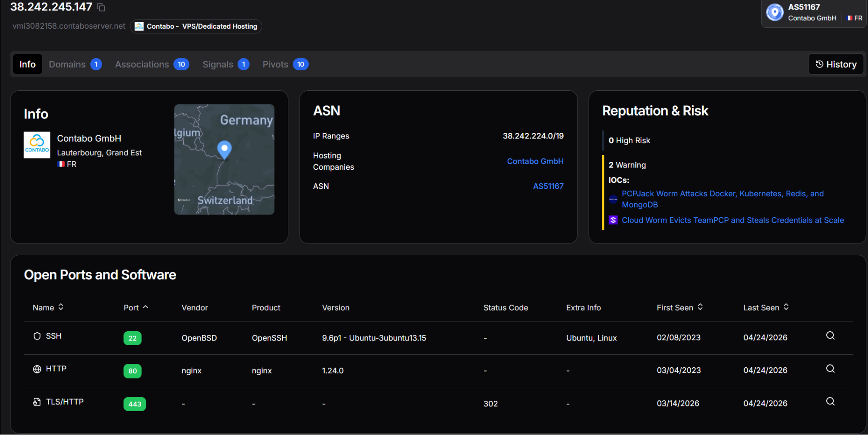Screen dimensions: 868x435
Task: Open PCPJack Worm Attacks IOC article
Action: pyautogui.click(x=723, y=199)
